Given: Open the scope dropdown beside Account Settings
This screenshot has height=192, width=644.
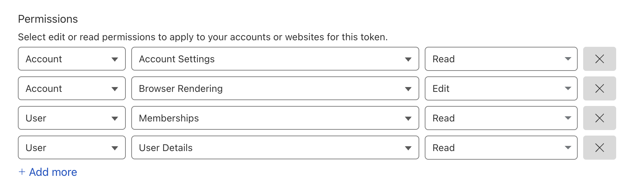Looking at the screenshot, I should coord(71,59).
